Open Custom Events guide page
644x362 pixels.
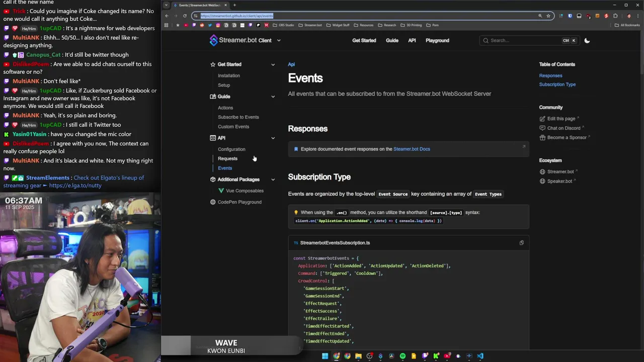click(x=233, y=127)
